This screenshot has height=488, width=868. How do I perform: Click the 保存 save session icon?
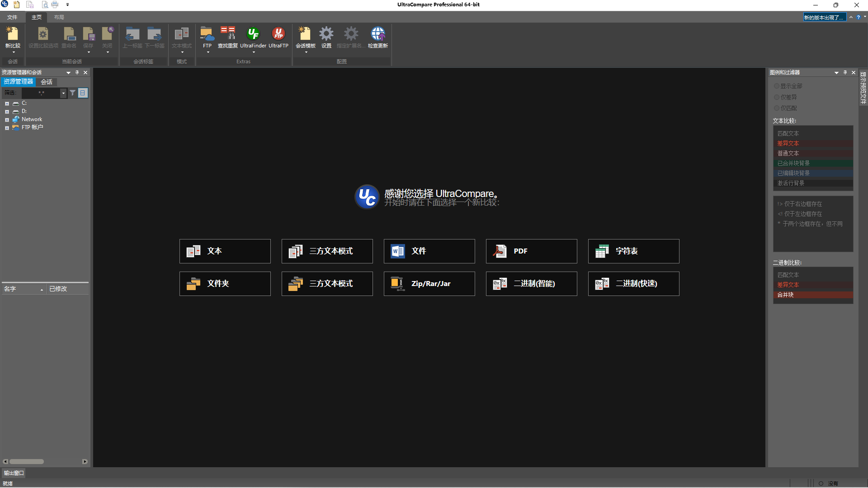[x=89, y=34]
